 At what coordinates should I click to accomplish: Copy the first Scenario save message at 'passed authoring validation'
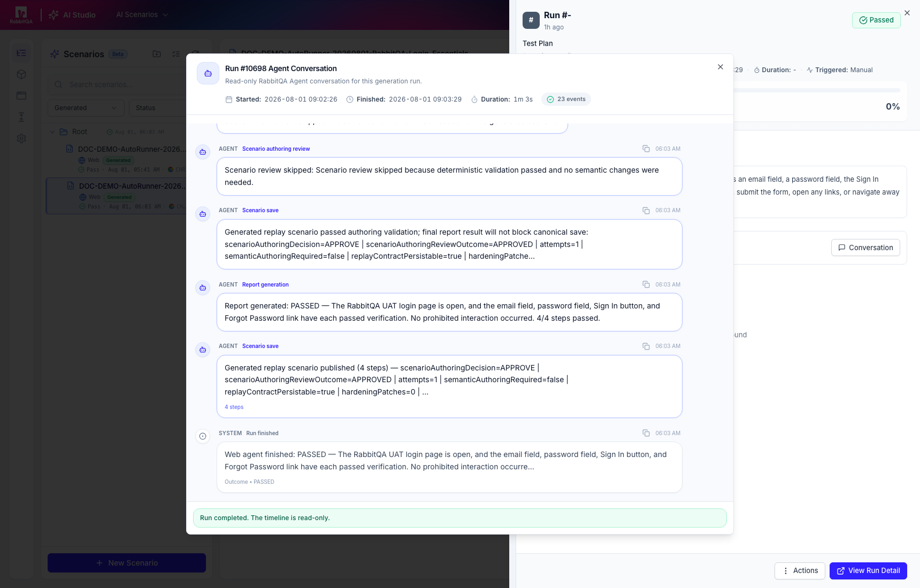(x=646, y=211)
